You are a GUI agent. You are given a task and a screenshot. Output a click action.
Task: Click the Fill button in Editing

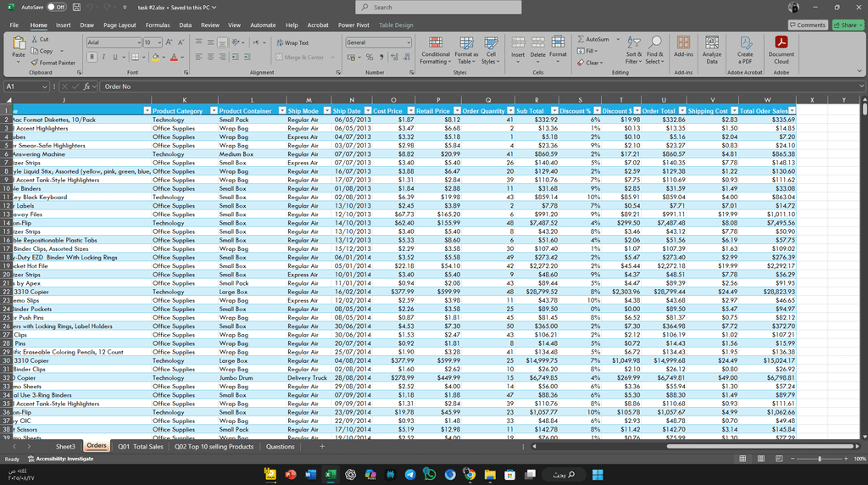[x=588, y=51]
